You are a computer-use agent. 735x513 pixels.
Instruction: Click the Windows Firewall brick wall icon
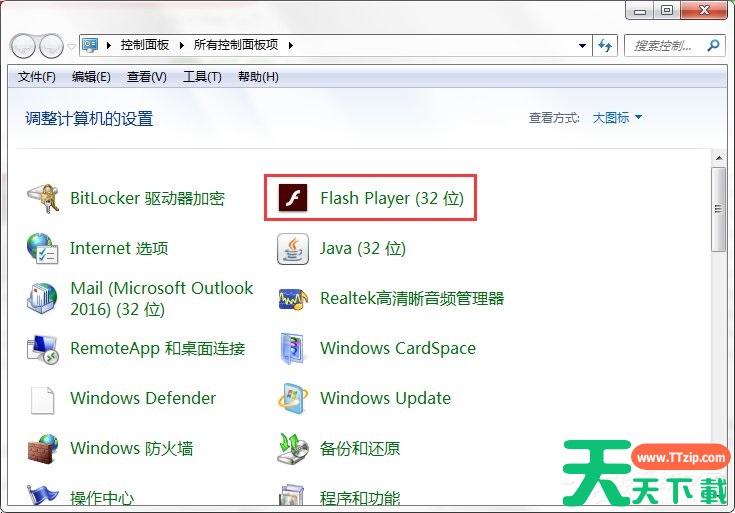pyautogui.click(x=42, y=449)
